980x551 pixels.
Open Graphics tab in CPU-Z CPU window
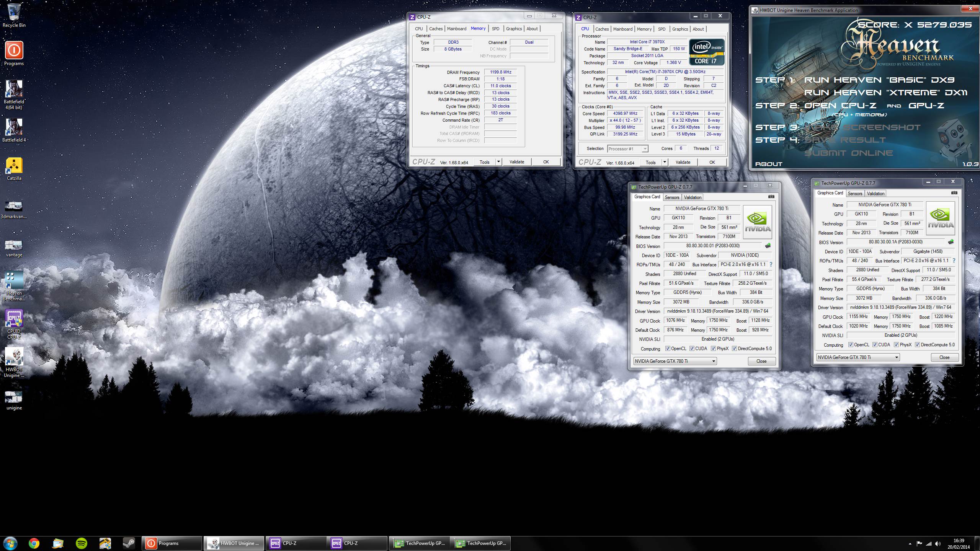[680, 29]
